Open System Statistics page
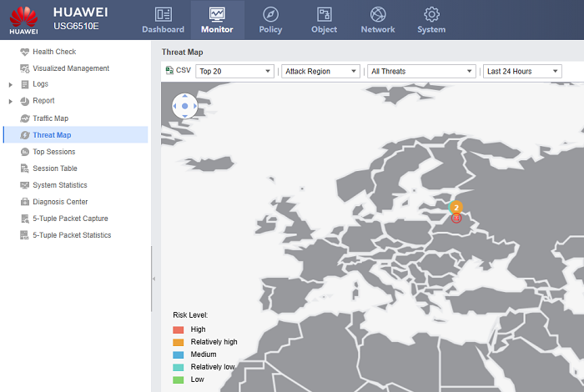Viewport: 584px width, 392px height. [x=59, y=185]
